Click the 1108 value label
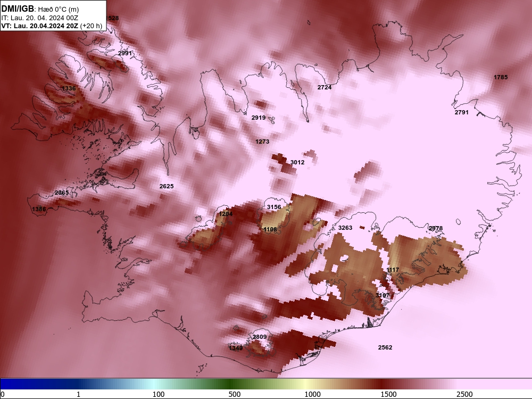The image size is (532, 399). [270, 229]
